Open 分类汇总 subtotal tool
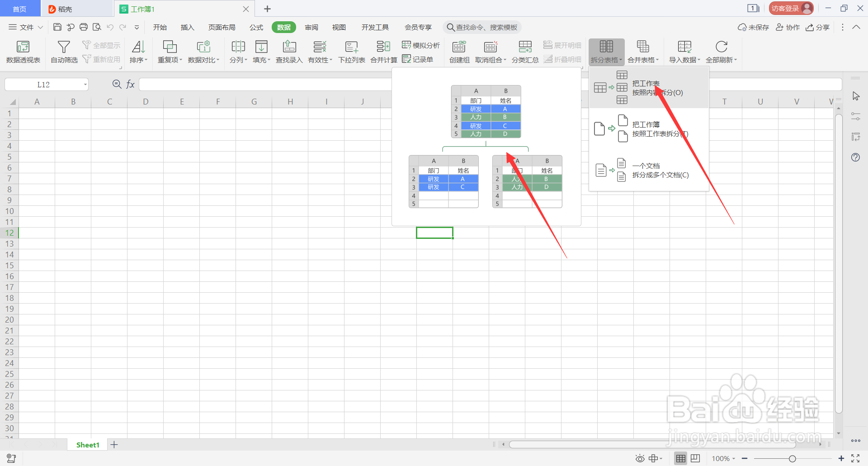 pyautogui.click(x=525, y=52)
